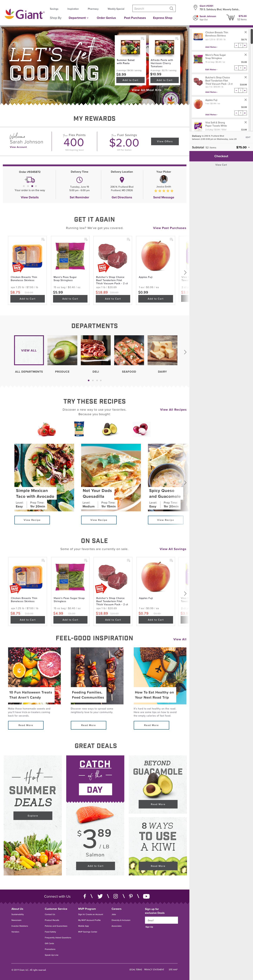Collapse the Subtotal chevron in cart
Image resolution: width=253 pixels, height=980 pixels.
click(x=249, y=147)
